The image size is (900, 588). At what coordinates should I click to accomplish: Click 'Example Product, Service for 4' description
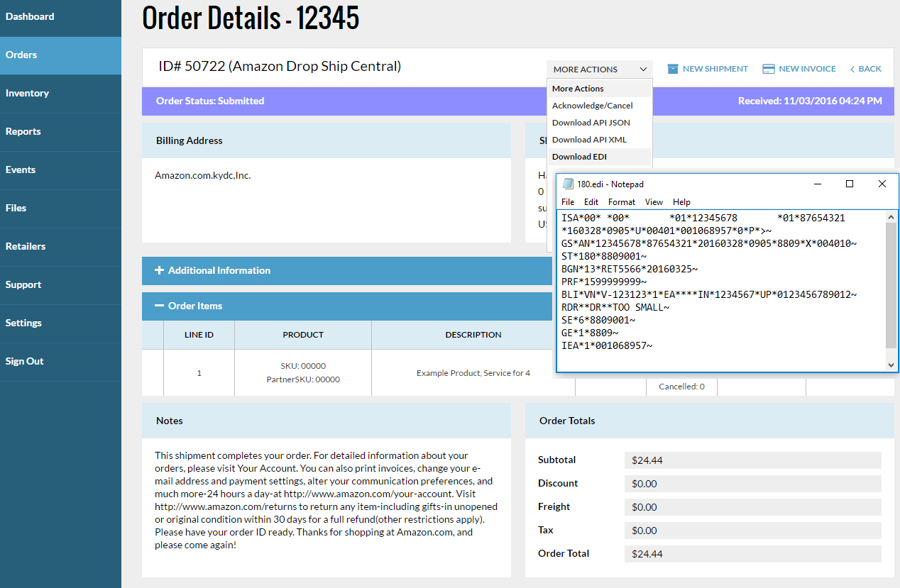pos(473,373)
